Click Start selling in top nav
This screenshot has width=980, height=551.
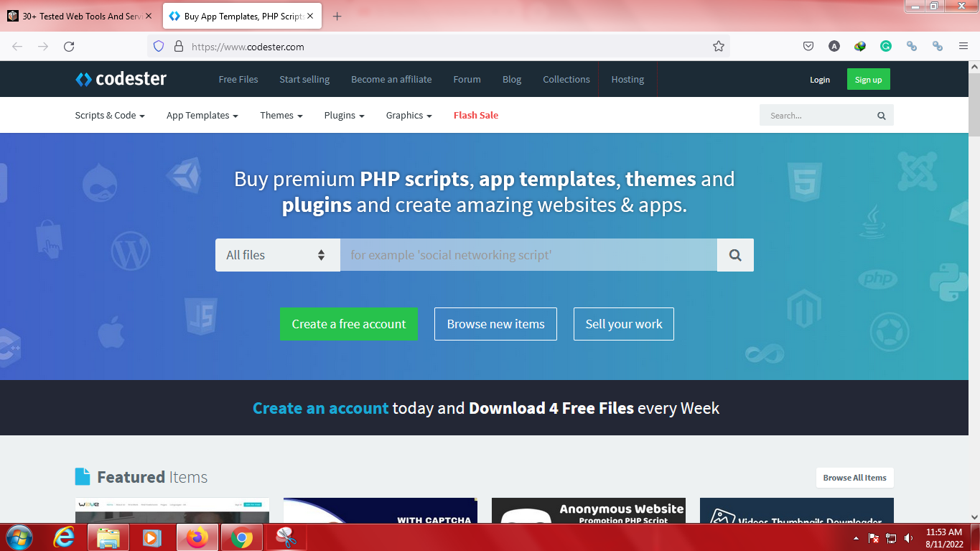pyautogui.click(x=304, y=79)
